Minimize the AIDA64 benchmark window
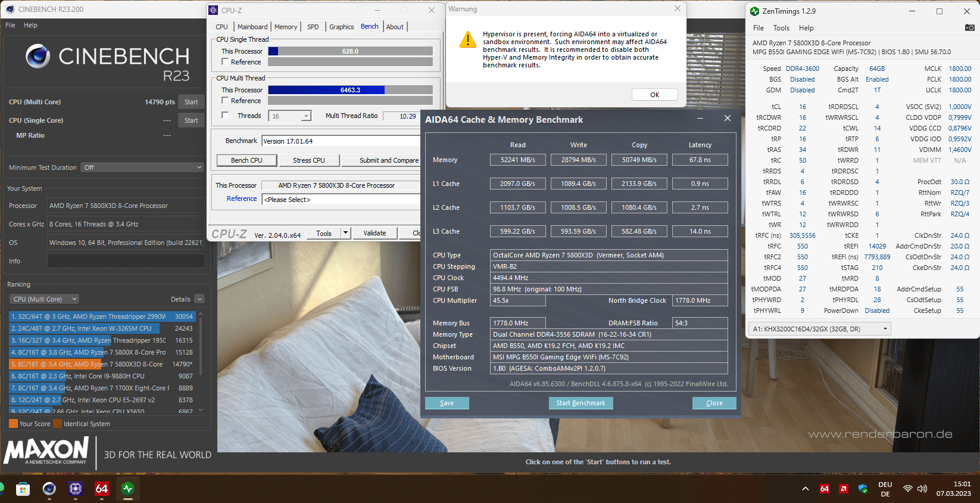 coord(700,119)
